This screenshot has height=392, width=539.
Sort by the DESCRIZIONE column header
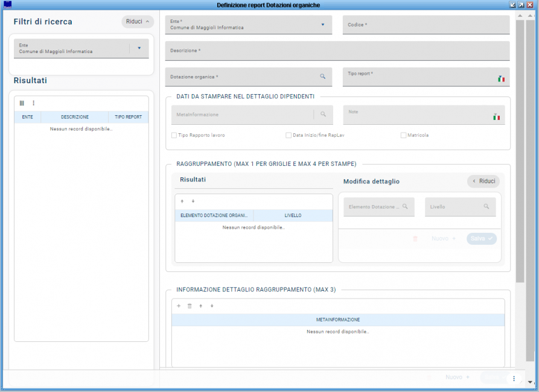click(74, 117)
